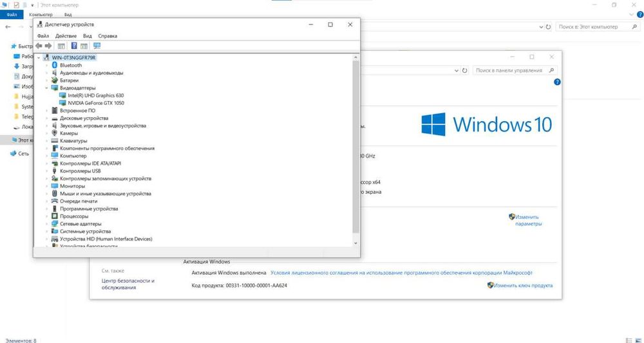Open the Действие menu
Image resolution: width=644 pixels, height=343 pixels.
[66, 35]
